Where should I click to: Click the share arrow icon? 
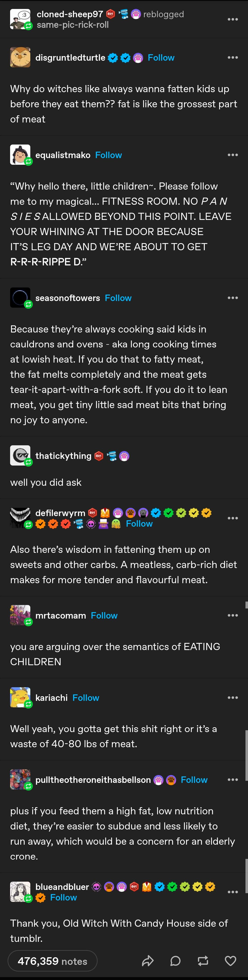click(148, 961)
